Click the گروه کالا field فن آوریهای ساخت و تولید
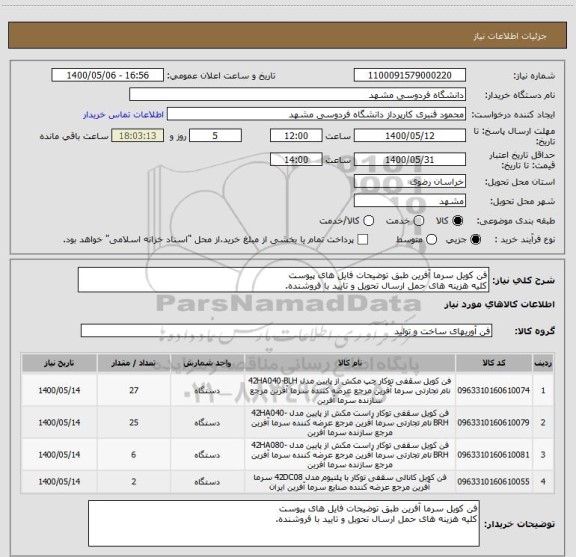The image size is (576, 557). coord(286,331)
